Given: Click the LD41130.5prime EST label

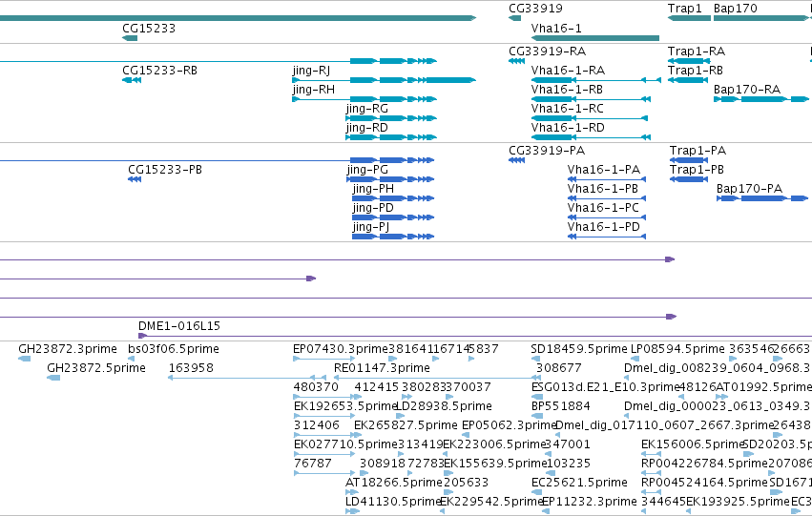Looking at the screenshot, I should (x=393, y=502).
